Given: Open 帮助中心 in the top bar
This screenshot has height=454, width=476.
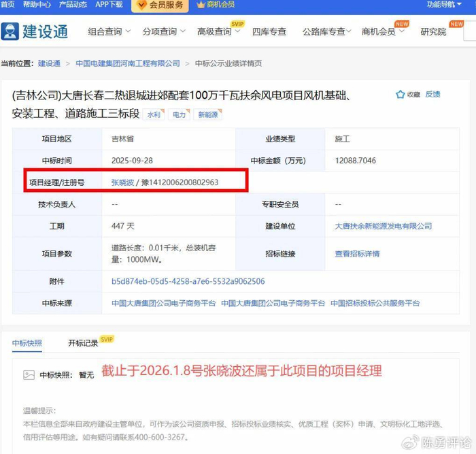Looking at the screenshot, I should point(37,4).
